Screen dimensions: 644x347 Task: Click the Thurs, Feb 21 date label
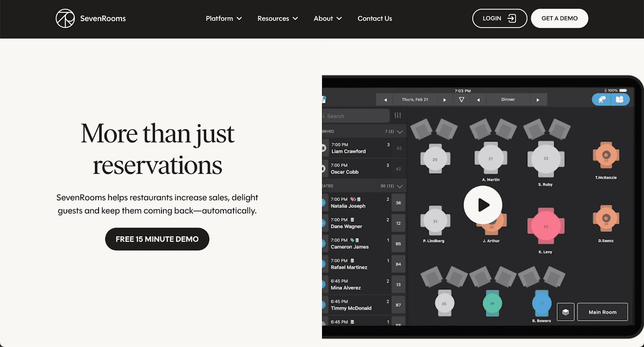tap(415, 99)
